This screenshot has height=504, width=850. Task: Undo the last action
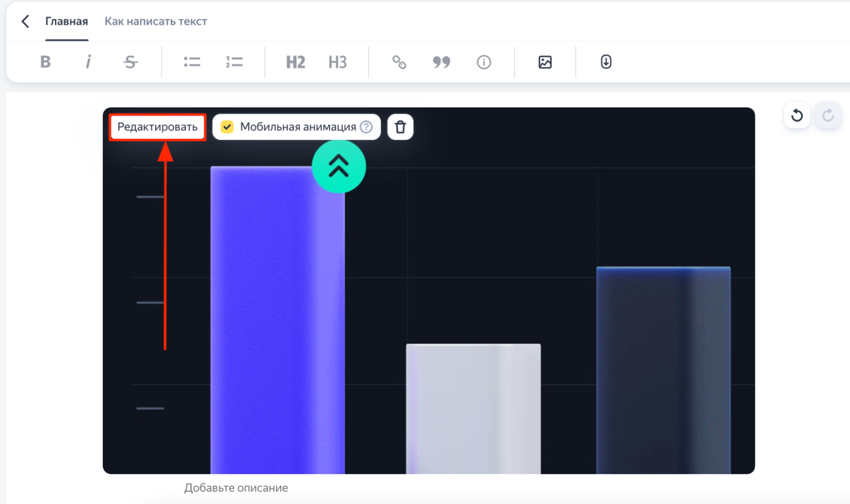tap(797, 115)
